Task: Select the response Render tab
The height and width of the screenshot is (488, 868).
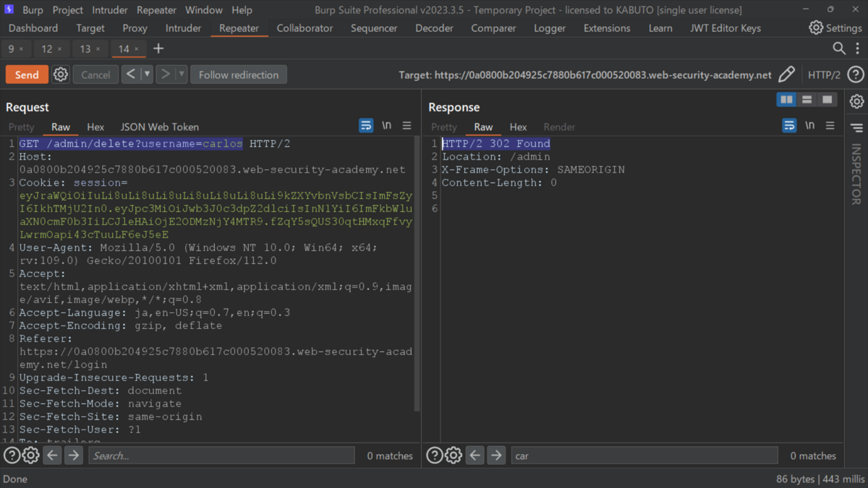Action: coord(559,127)
